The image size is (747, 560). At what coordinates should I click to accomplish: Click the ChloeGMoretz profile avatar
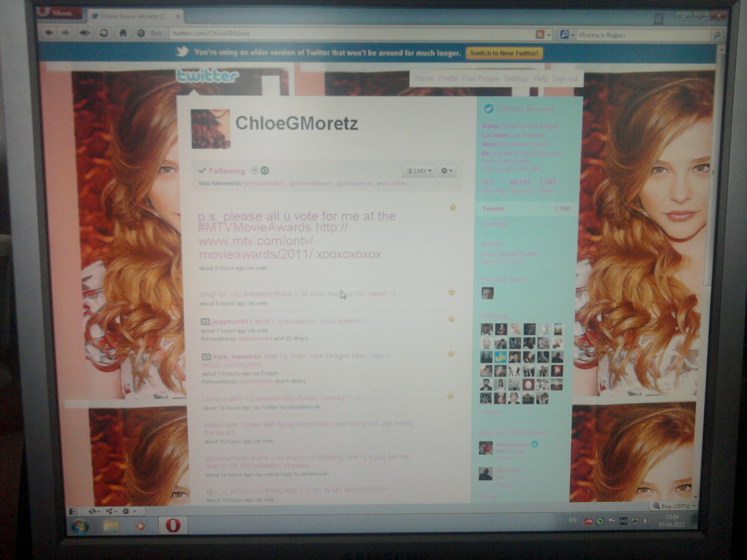[x=210, y=129]
